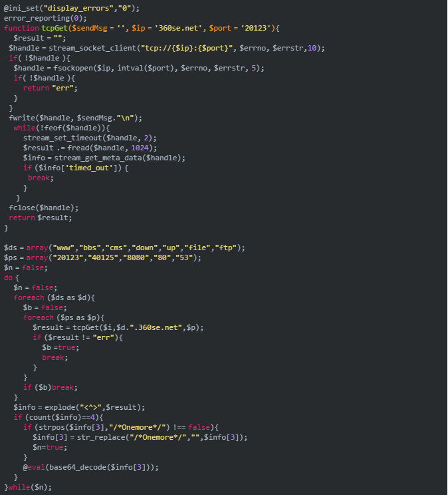Click the if (count($info)==4) line
This screenshot has height=495, width=448.
click(58, 417)
